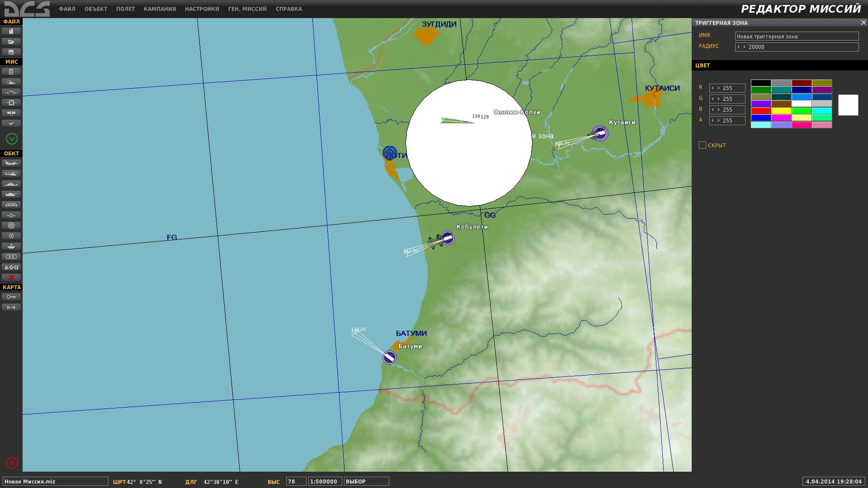This screenshot has width=868, height=488.
Task: Select the ground vehicle tank tool
Action: pyautogui.click(x=11, y=194)
